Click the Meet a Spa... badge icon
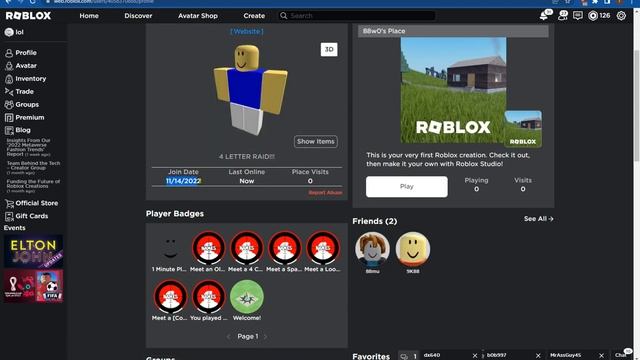The width and height of the screenshot is (640, 360). tap(284, 248)
